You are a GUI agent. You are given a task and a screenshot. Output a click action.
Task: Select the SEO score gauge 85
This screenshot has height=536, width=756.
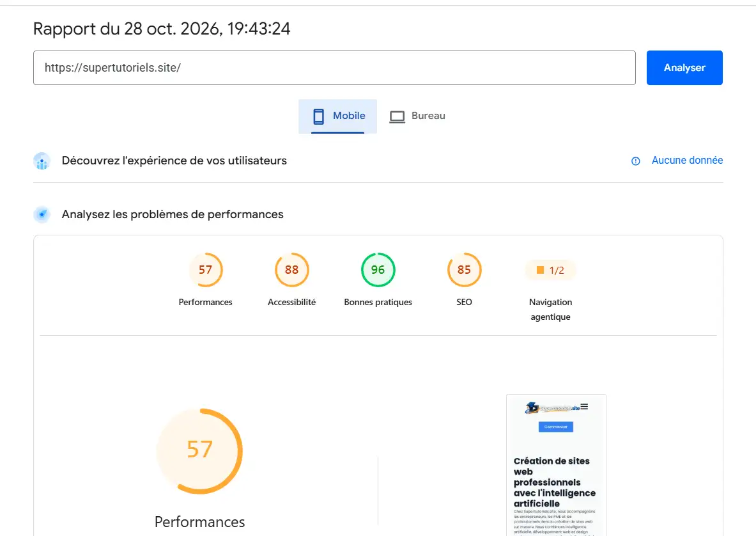point(465,270)
